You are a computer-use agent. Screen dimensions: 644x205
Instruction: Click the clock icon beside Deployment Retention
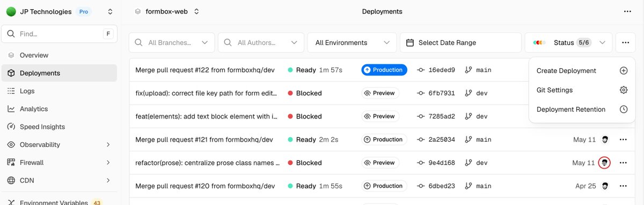click(x=624, y=109)
